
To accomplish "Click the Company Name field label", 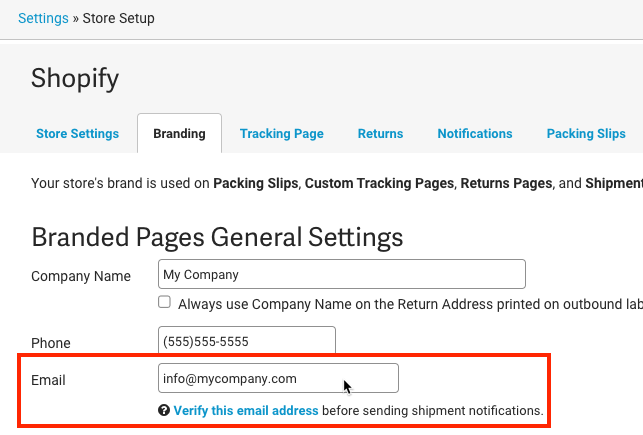I will coord(81,276).
